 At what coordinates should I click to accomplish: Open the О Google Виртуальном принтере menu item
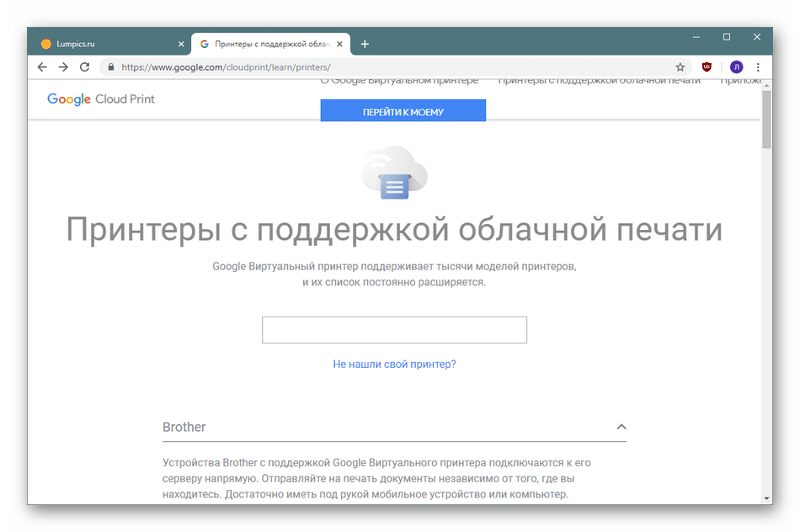coord(399,81)
